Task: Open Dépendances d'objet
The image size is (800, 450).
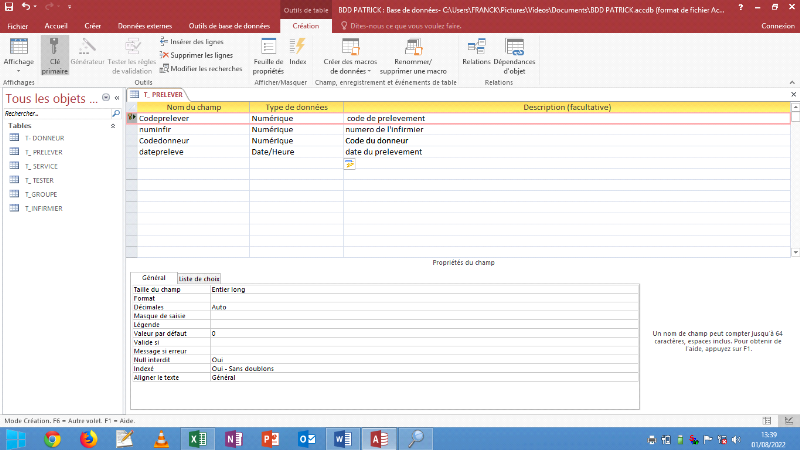Action: coord(515,48)
